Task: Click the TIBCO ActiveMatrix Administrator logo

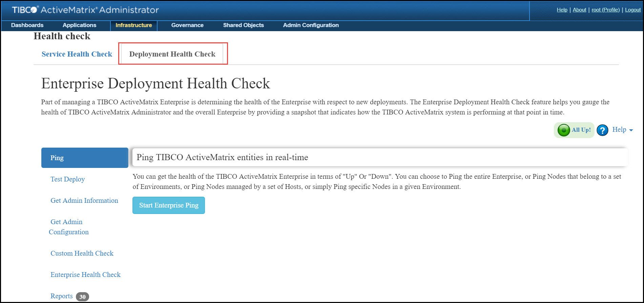Action: coord(85,10)
